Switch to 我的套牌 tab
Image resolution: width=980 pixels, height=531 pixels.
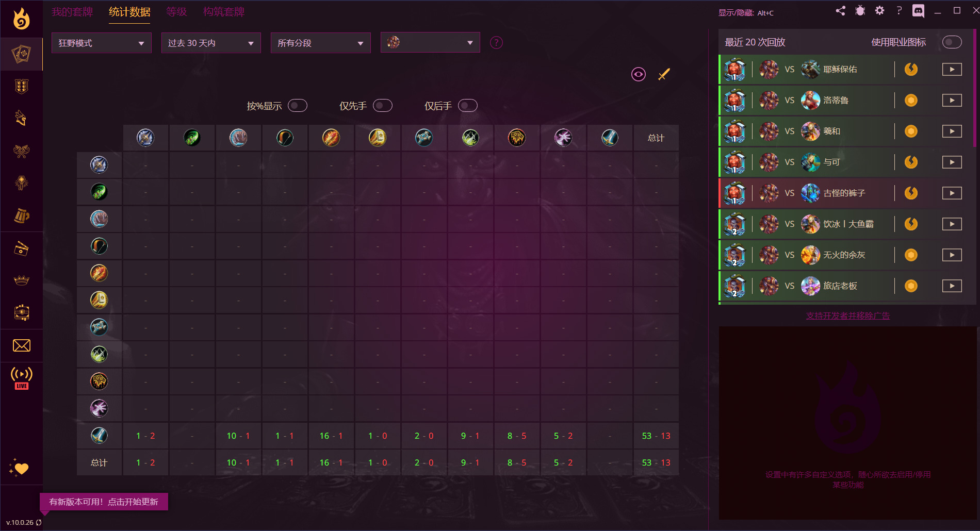[72, 12]
